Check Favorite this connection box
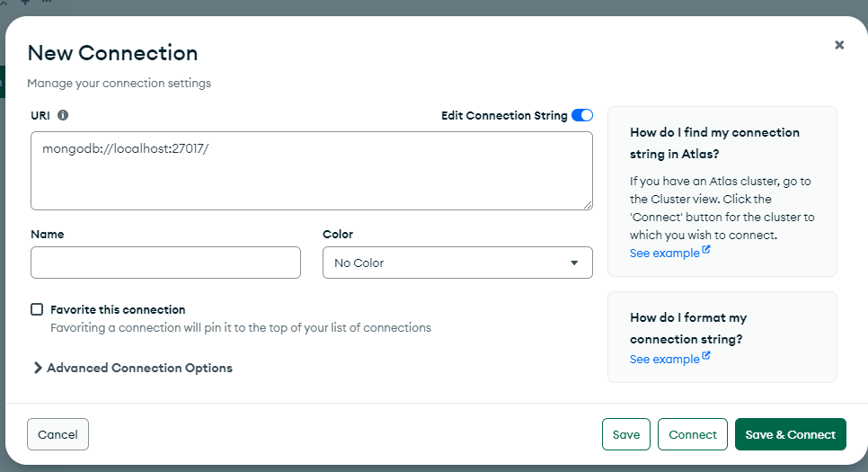Image resolution: width=868 pixels, height=472 pixels. 37,309
